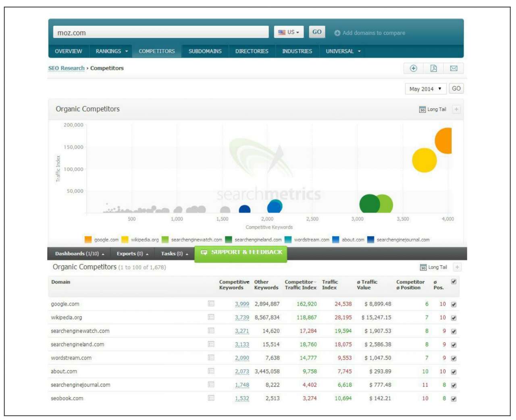Uncheck searchenginejournal.com row checkbox

454,385
